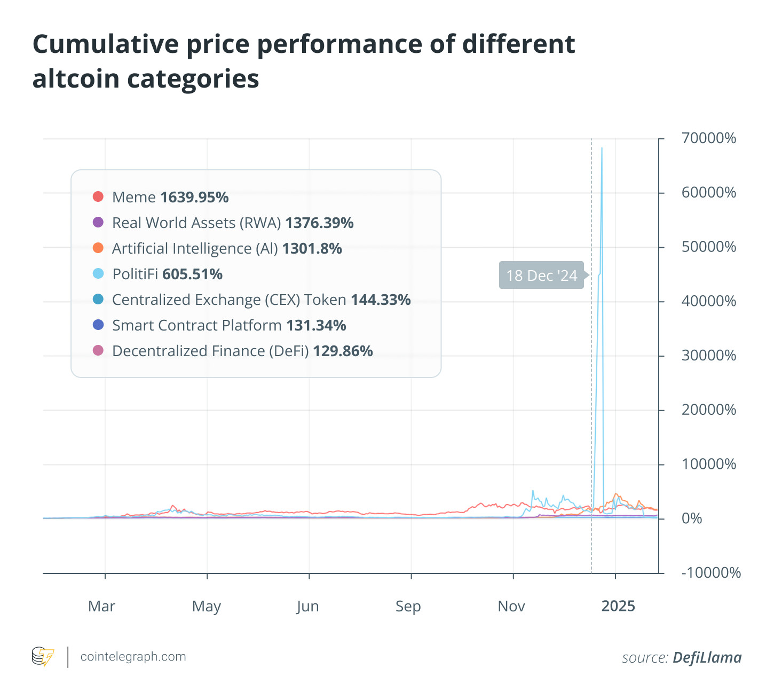Click the PolitiFi spike peak on chart

click(602, 148)
